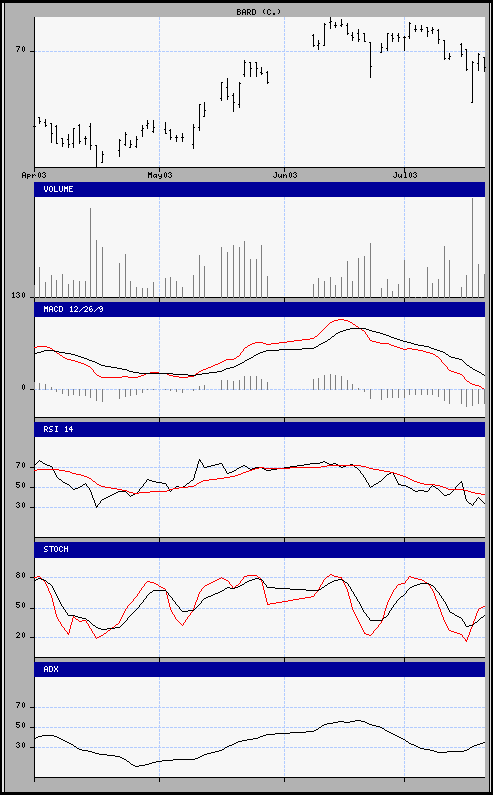
Task: Click the STOCH 80 level label
Action: (20, 576)
